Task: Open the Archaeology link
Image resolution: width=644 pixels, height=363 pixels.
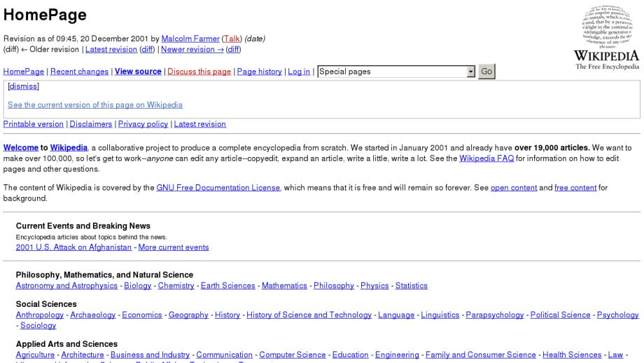Action: click(x=93, y=315)
